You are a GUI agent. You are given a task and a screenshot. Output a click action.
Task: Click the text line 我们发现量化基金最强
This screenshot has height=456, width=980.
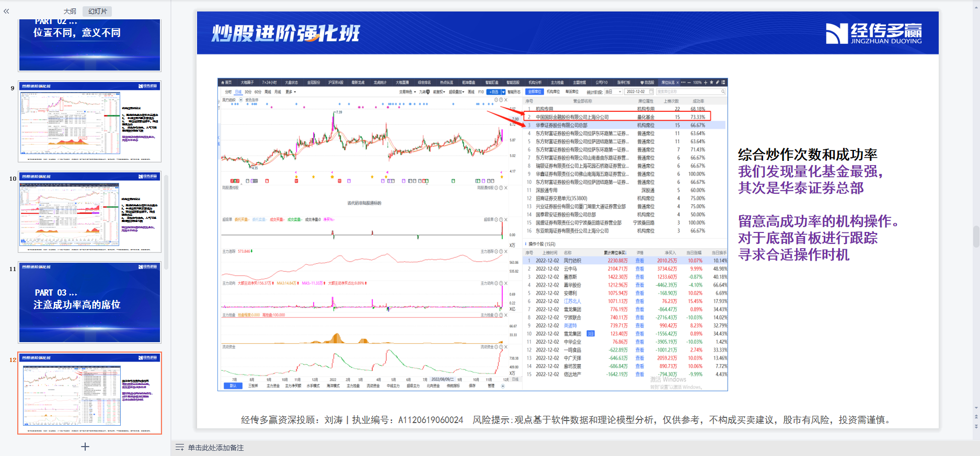click(x=811, y=171)
